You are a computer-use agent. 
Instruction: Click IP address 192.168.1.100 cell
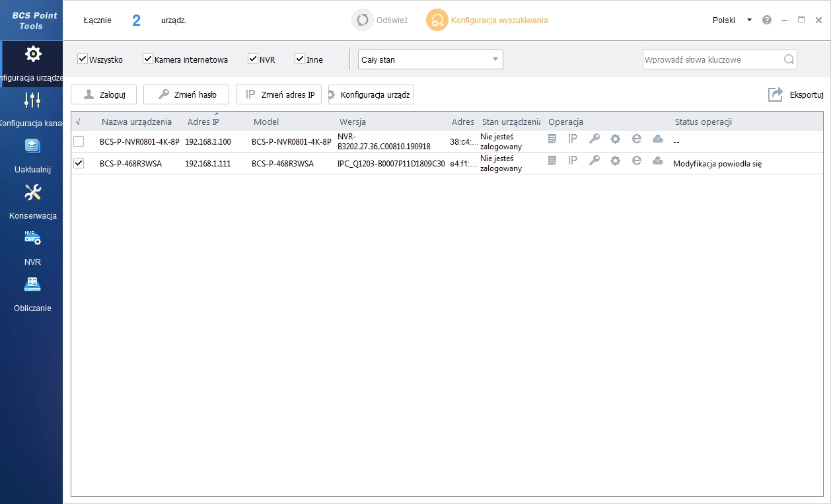pyautogui.click(x=208, y=142)
